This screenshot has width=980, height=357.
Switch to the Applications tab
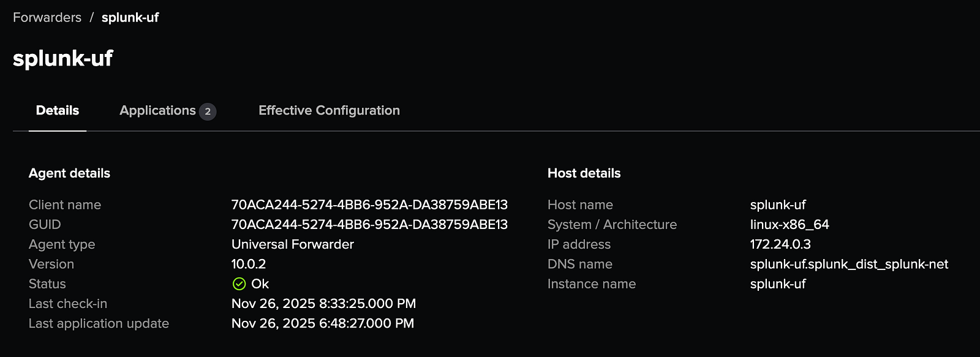[x=157, y=111]
